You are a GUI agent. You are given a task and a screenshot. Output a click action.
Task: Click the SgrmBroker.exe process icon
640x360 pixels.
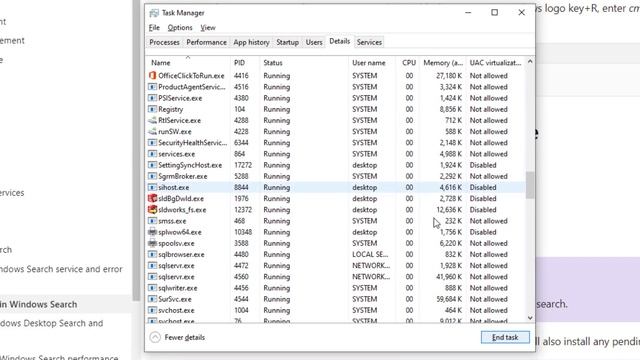click(x=152, y=176)
